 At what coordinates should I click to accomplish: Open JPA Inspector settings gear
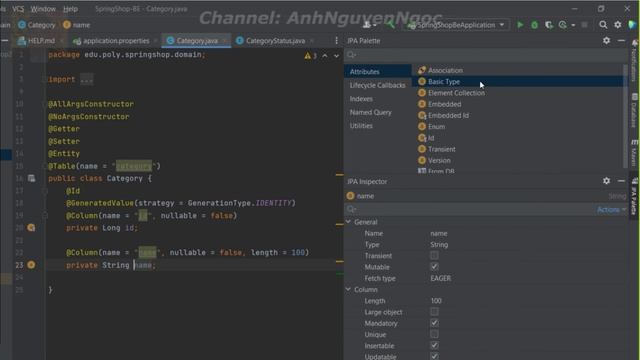coord(607,180)
